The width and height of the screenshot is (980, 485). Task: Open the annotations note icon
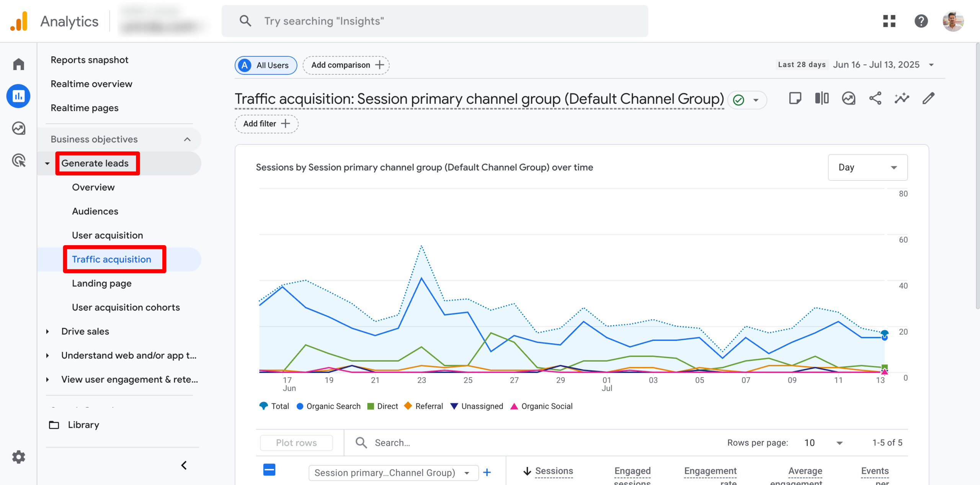coord(795,98)
